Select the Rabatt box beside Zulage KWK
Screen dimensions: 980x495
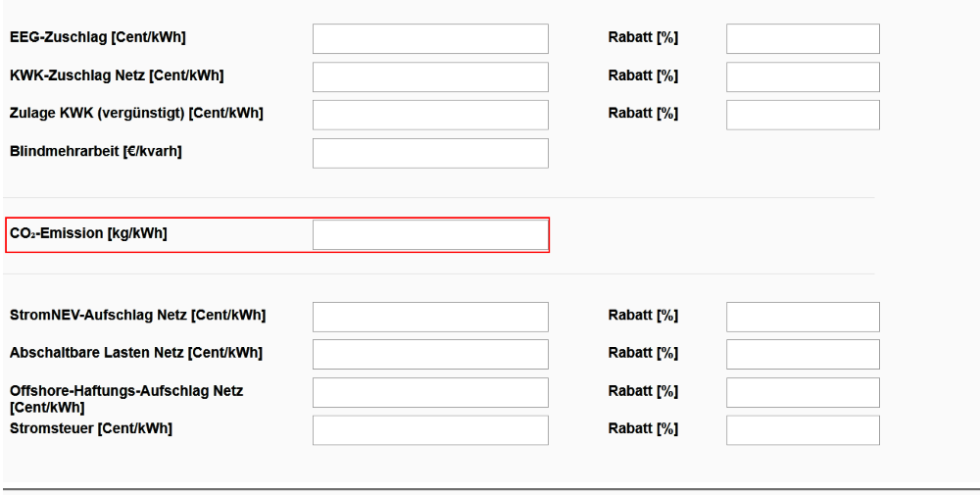click(803, 115)
